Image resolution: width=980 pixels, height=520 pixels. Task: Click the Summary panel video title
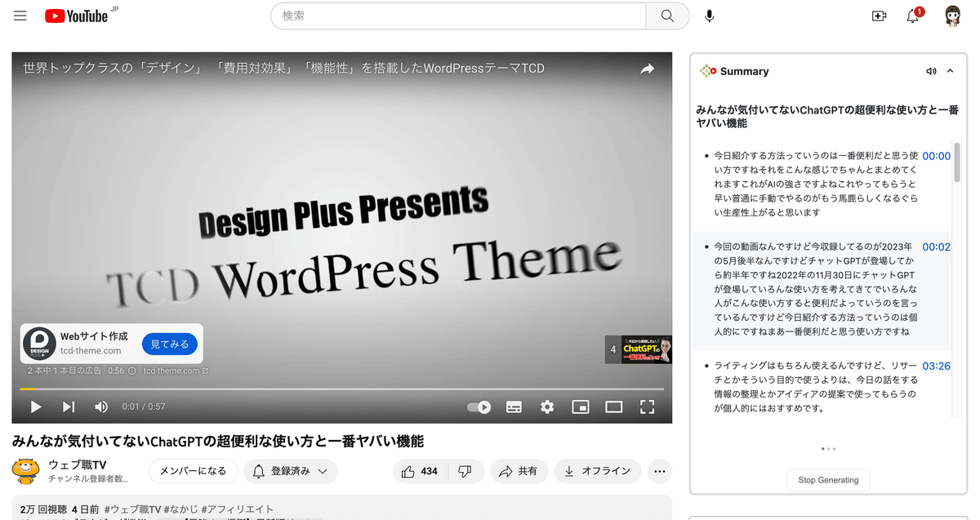(826, 116)
